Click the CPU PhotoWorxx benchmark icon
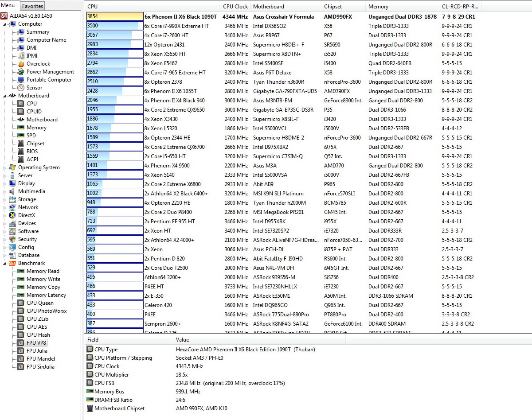The image size is (532, 420). click(x=21, y=311)
